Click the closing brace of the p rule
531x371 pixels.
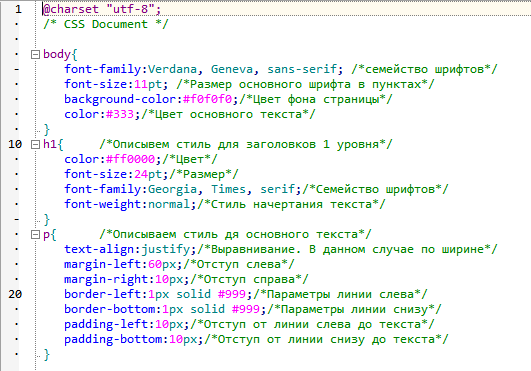[47, 354]
